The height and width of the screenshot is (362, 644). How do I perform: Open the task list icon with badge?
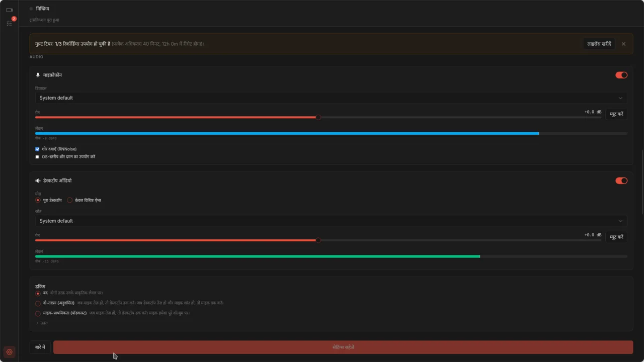(9, 23)
